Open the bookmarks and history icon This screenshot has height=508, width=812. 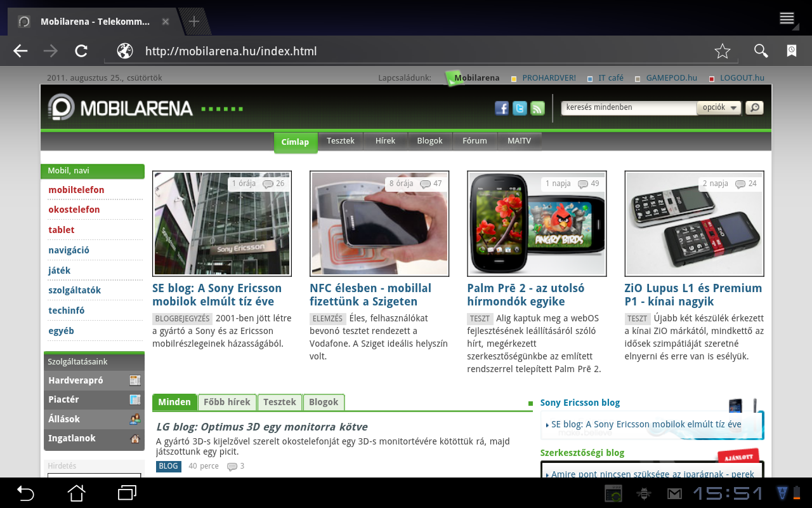click(792, 51)
